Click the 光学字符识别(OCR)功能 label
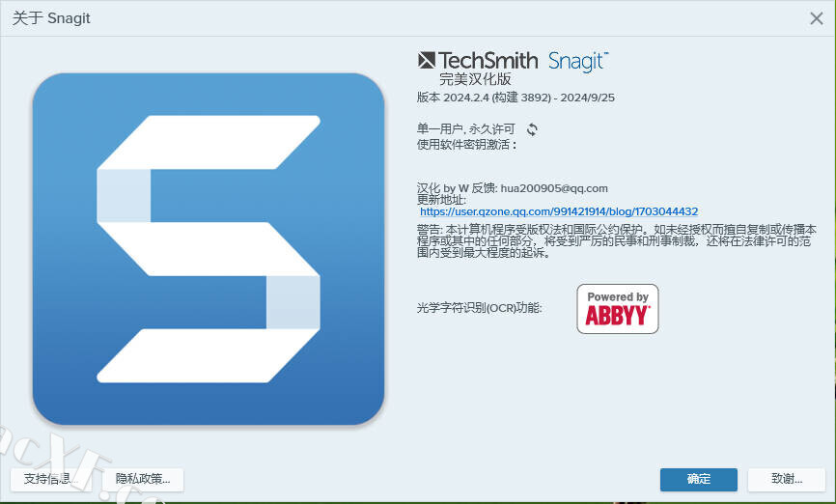This screenshot has width=836, height=504. click(480, 308)
